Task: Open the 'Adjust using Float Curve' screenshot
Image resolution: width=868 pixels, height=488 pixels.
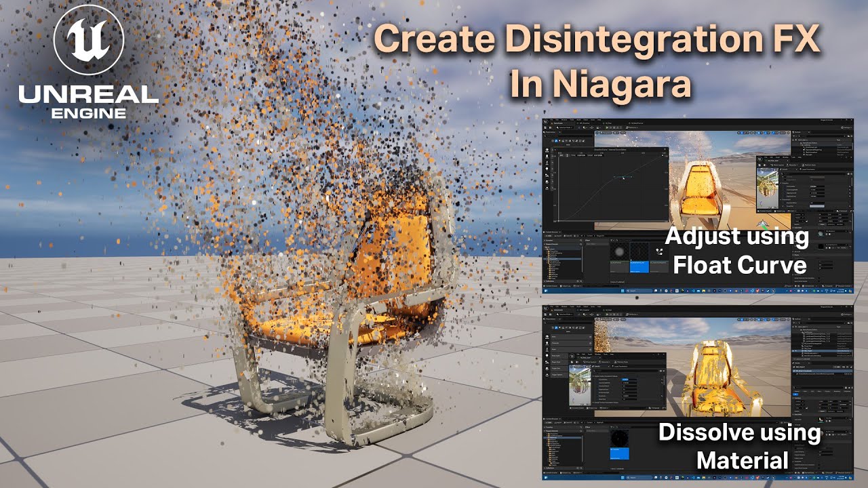Action: pyautogui.click(x=698, y=206)
